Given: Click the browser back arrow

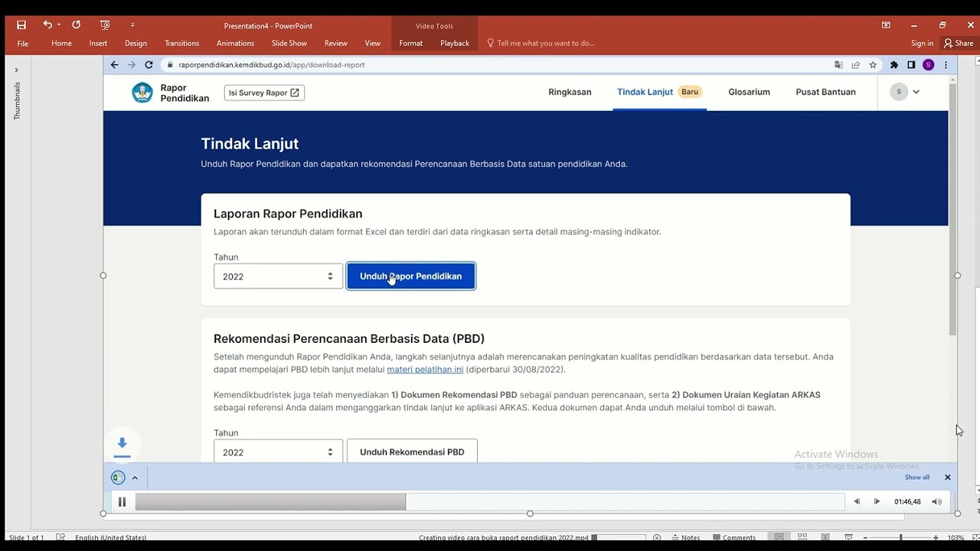Looking at the screenshot, I should coord(114,65).
